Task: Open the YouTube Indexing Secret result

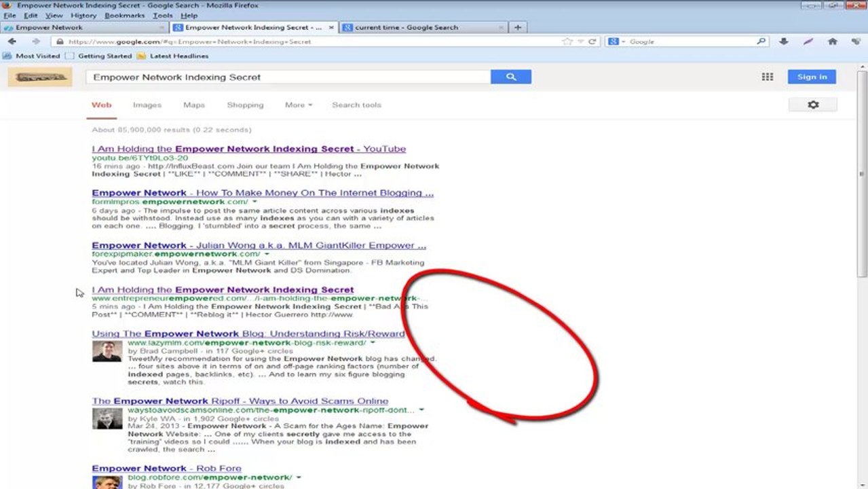Action: [249, 149]
